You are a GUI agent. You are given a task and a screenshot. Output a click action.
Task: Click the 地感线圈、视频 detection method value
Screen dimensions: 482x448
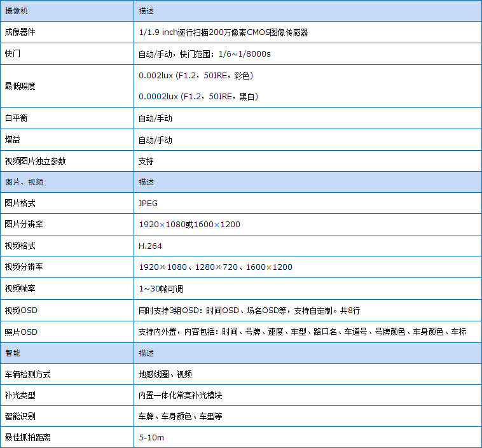(x=165, y=374)
